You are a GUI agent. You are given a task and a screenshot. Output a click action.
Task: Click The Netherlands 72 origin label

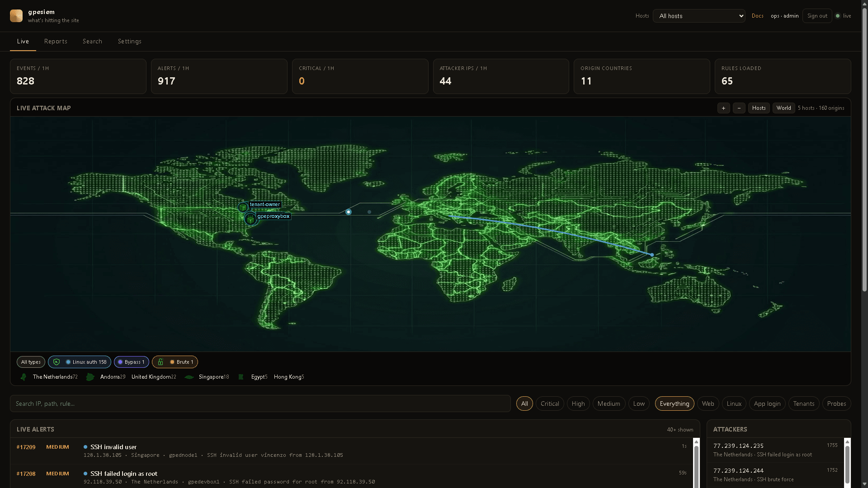[x=55, y=377]
